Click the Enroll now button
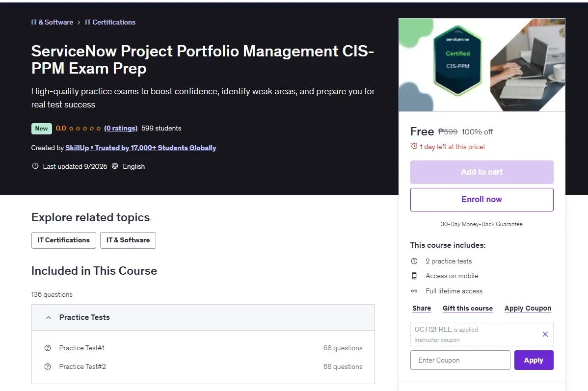 click(x=481, y=200)
